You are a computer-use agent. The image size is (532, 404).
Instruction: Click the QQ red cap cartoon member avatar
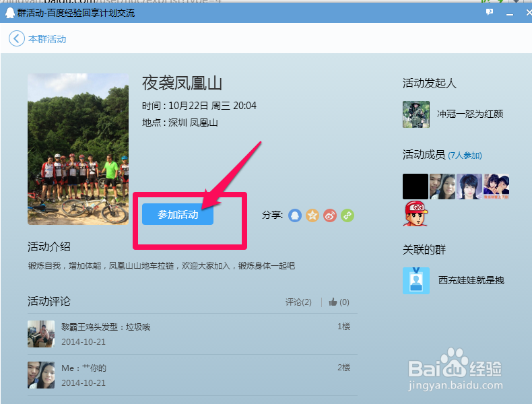tap(415, 213)
